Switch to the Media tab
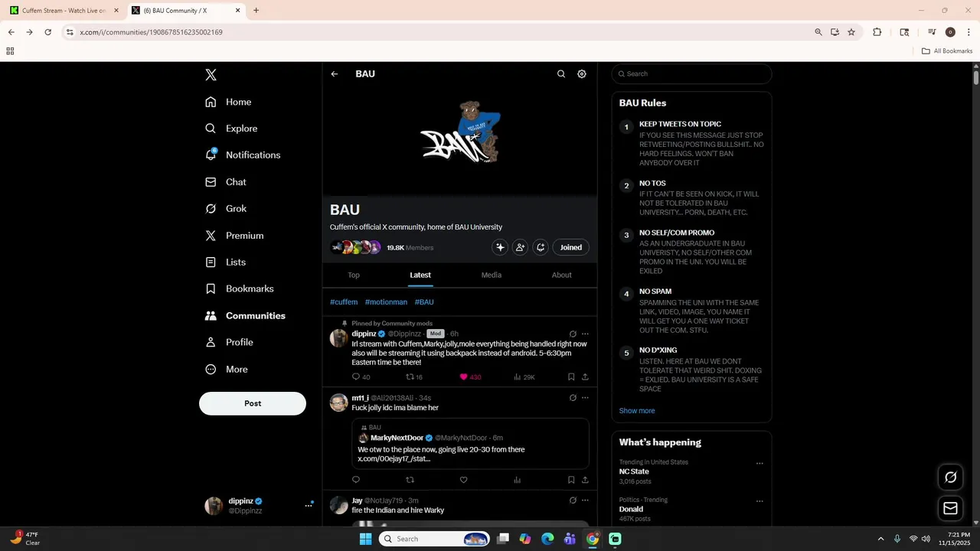This screenshot has width=980, height=551. (x=492, y=275)
